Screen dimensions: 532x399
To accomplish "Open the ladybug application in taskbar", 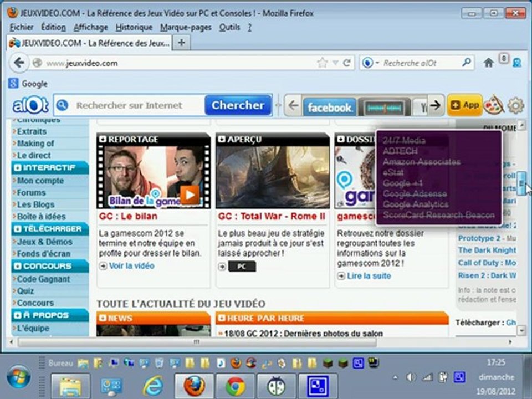I will point(276,386).
